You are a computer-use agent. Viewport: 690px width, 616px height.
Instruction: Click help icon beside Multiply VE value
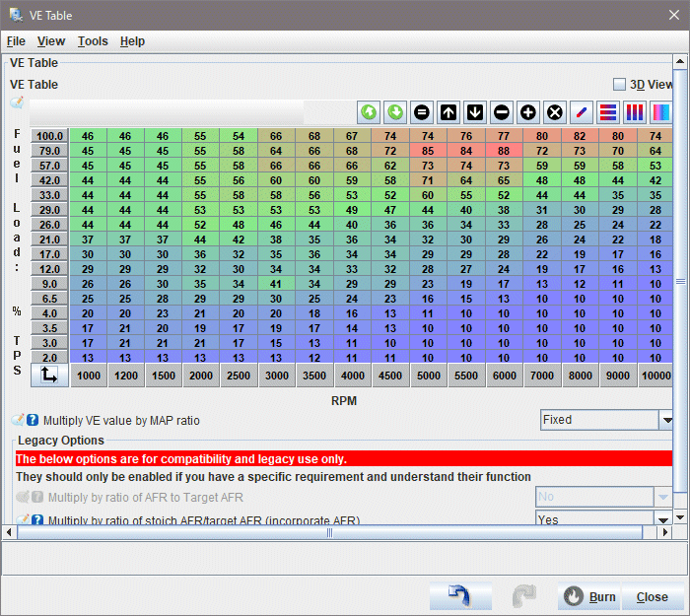point(33,421)
